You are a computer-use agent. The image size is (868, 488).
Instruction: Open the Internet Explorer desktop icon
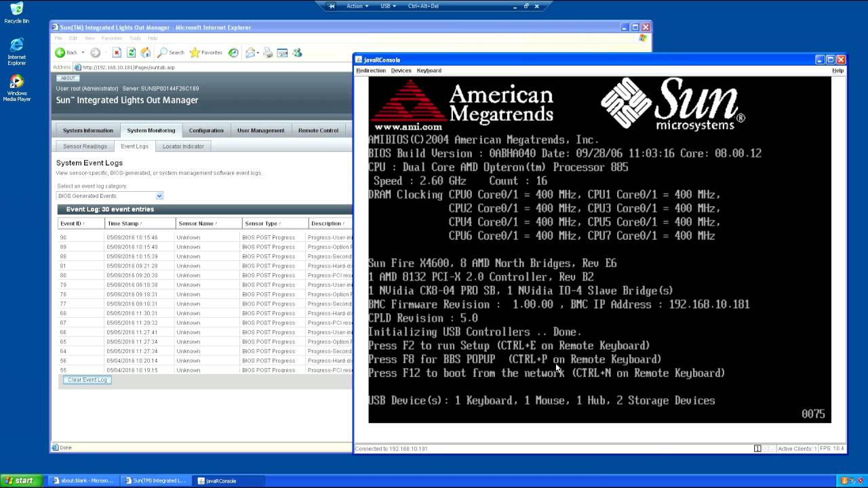pos(16,52)
